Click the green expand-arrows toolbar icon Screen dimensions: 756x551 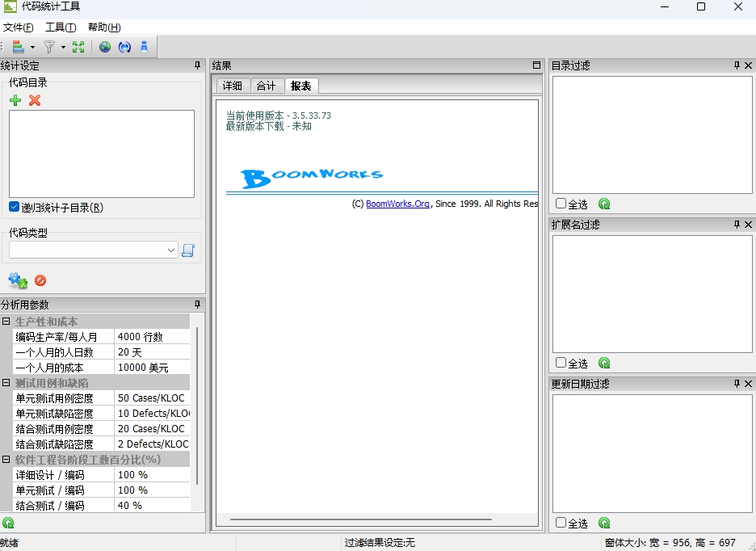pyautogui.click(x=78, y=47)
